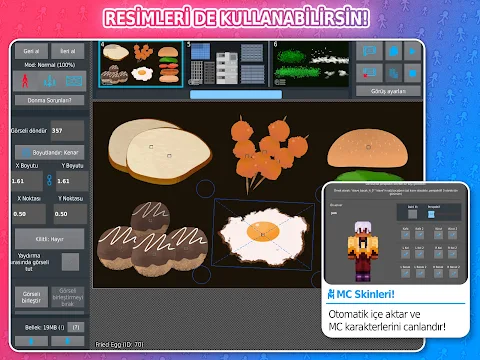Click Görseli birleştir button
This screenshot has width=480, height=360.
[x=31, y=297]
